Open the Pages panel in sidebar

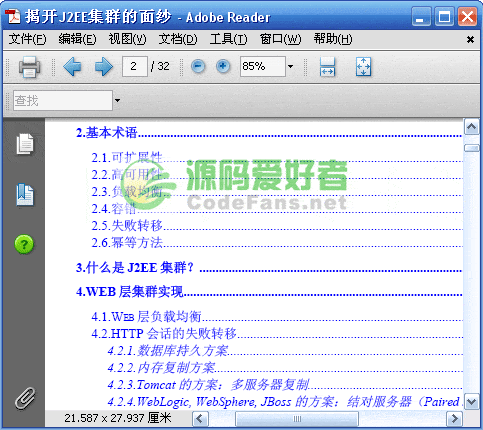pos(25,144)
